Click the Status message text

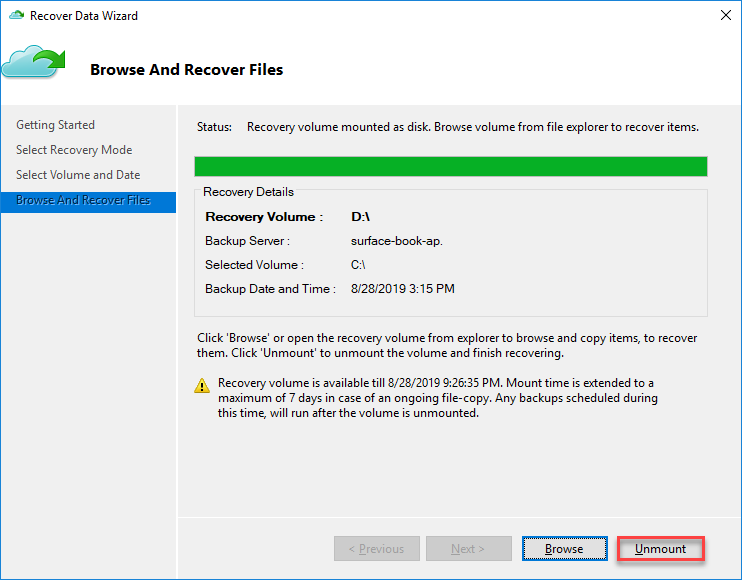coord(472,127)
